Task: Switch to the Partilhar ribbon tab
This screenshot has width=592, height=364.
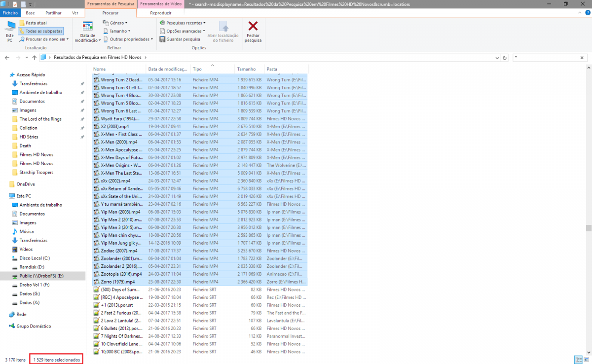Action: pyautogui.click(x=53, y=13)
